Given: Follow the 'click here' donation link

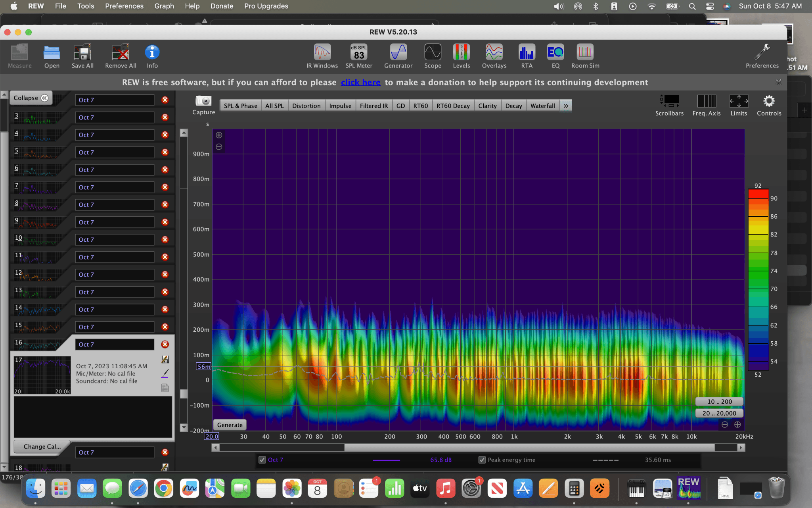Looking at the screenshot, I should click(x=360, y=82).
